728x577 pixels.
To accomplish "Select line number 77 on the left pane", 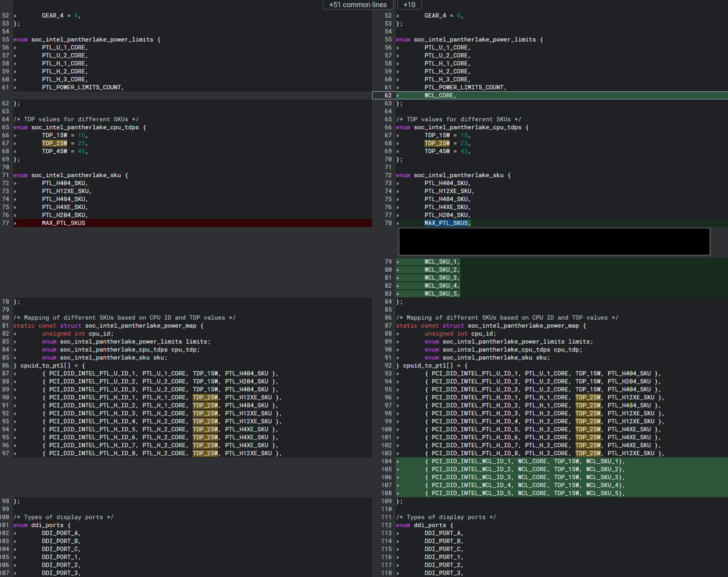I will [6, 223].
